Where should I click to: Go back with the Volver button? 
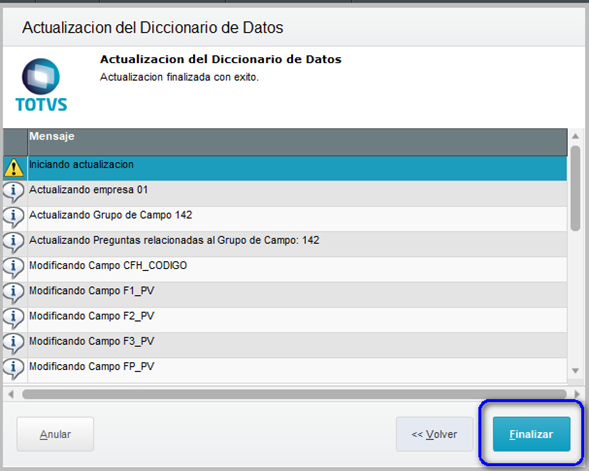point(434,434)
